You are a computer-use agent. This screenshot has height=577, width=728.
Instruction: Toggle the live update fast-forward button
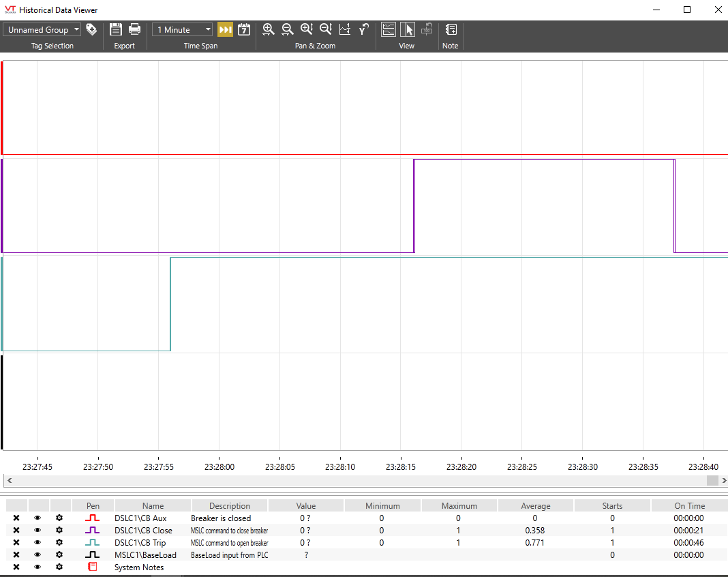[x=225, y=30]
